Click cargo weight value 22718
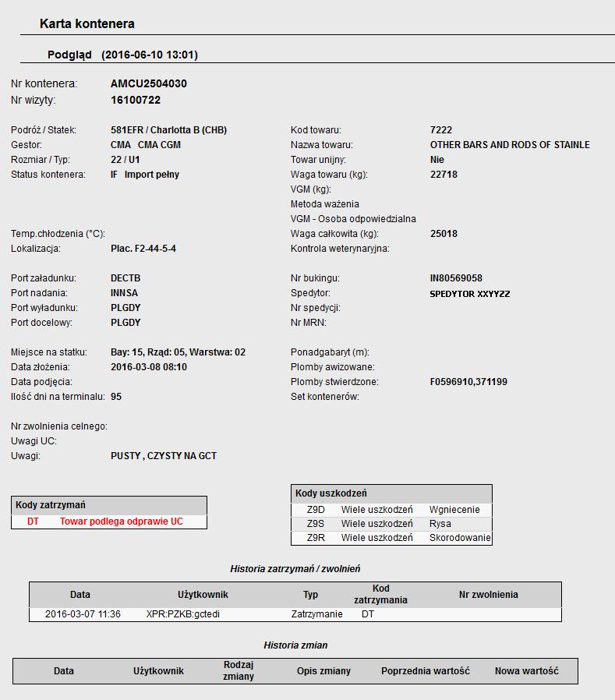The height and width of the screenshot is (700, 615). [444, 175]
